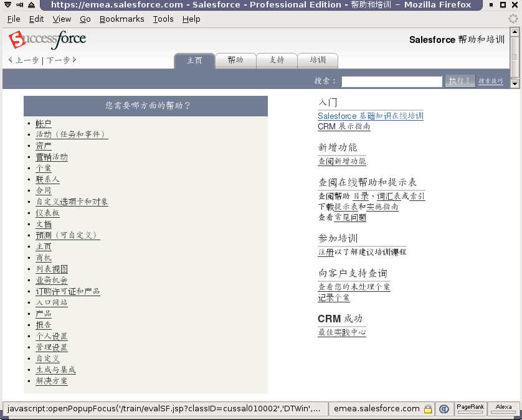Open the File menu
Screen dimensions: 522x420
point(14,19)
